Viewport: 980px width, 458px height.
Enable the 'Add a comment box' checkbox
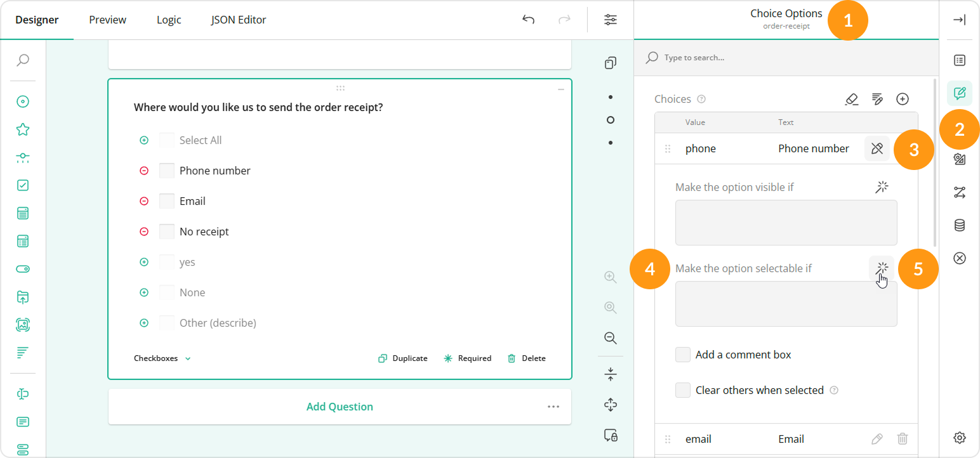[x=682, y=355]
